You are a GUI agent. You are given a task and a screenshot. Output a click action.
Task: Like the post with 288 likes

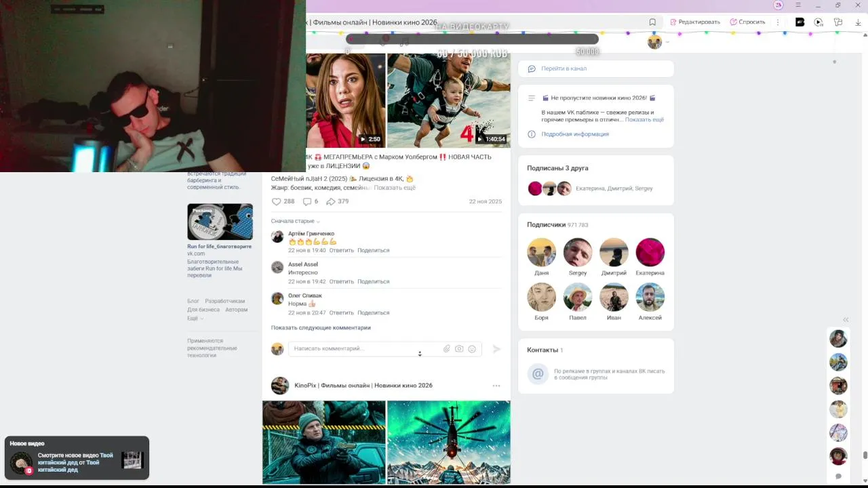pyautogui.click(x=276, y=201)
